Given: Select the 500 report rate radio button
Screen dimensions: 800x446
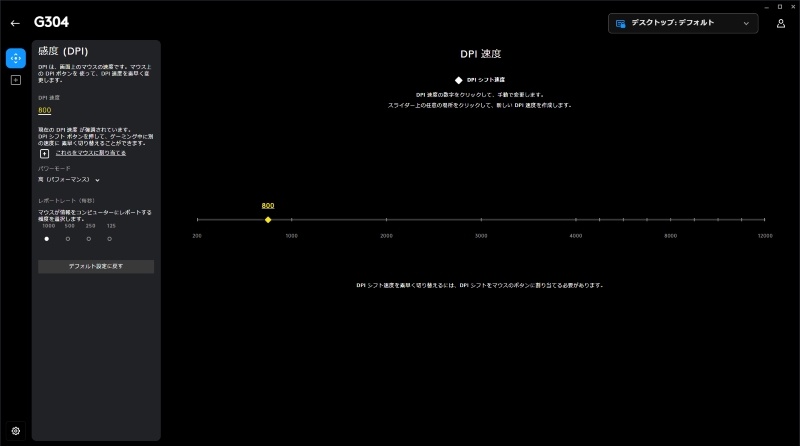Looking at the screenshot, I should tap(68, 239).
